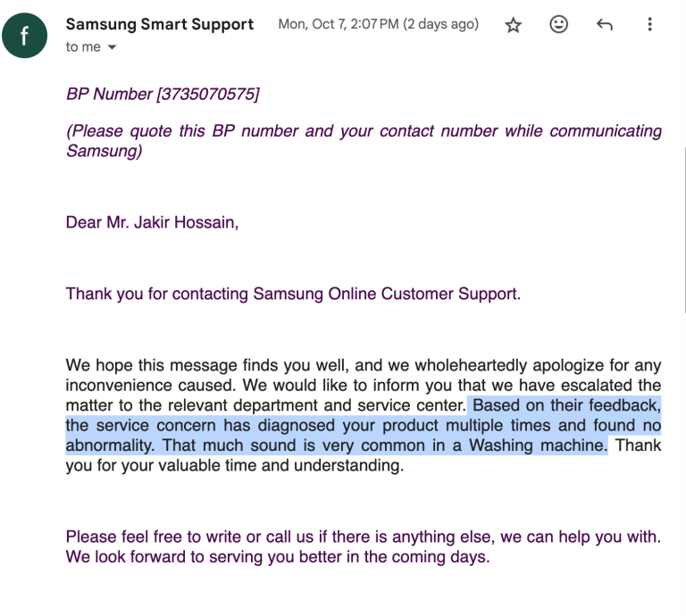Expand recipient details arrow beside "to me"
Viewport: 686px width, 616px height.
[112, 47]
